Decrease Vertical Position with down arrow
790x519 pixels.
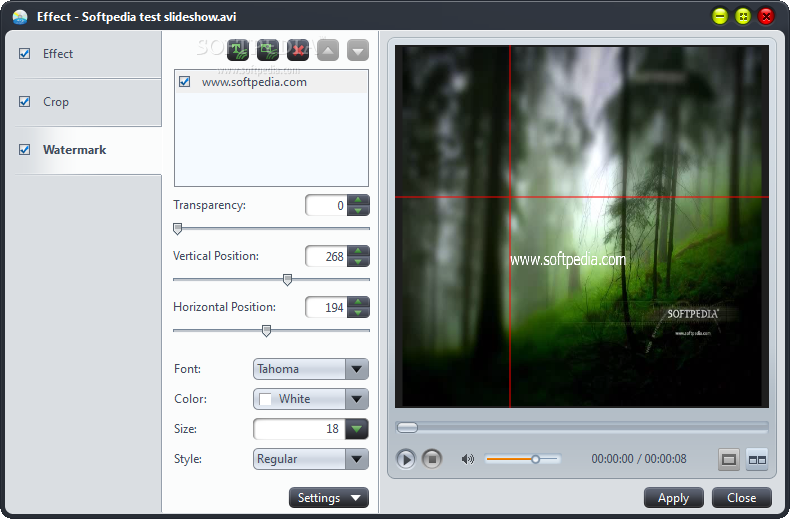coord(358,262)
